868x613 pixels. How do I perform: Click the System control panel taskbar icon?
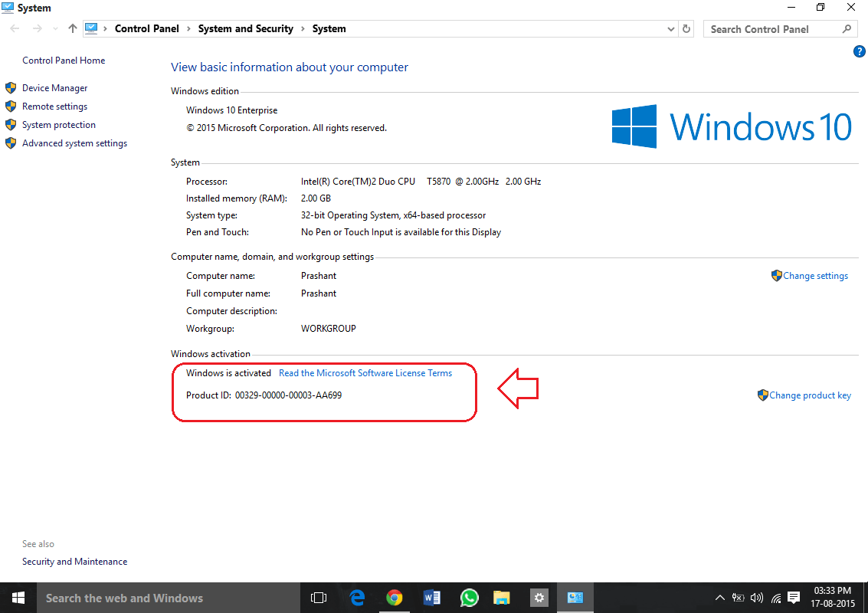click(x=575, y=598)
